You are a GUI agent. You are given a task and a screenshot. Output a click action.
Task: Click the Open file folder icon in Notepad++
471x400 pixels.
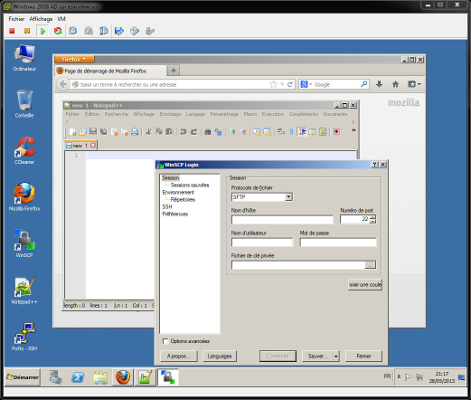coord(82,132)
